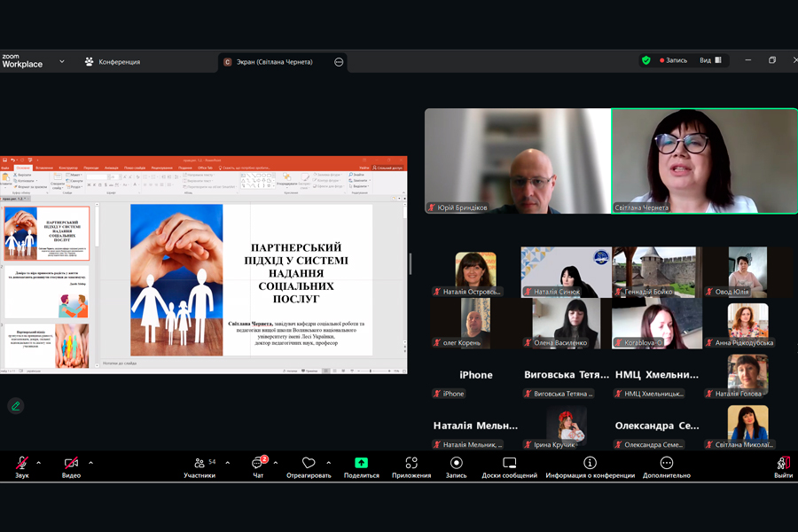Start recording with the Запись toolbar icon
Screen dimensions: 798x532
coord(456,466)
